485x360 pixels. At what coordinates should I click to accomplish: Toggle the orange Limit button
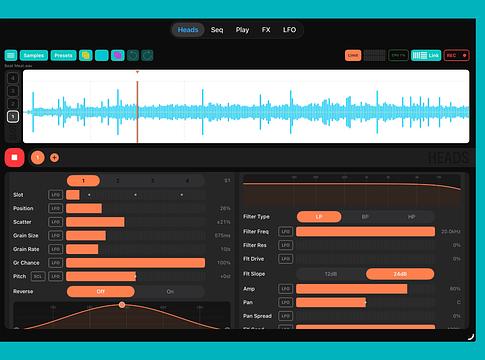click(x=353, y=55)
